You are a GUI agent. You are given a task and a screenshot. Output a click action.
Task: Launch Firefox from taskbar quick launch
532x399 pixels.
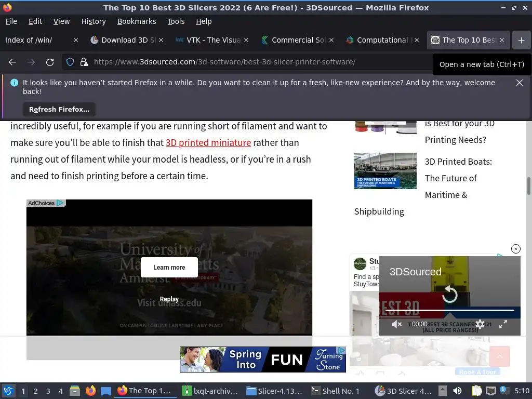coord(90,391)
